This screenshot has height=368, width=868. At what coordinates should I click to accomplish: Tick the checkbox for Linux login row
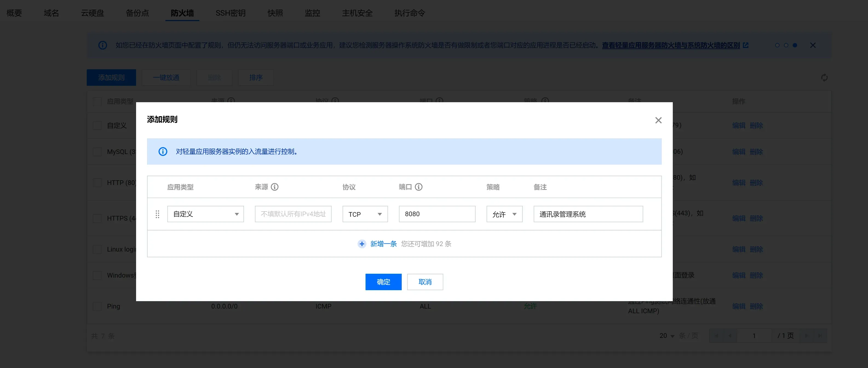97,249
